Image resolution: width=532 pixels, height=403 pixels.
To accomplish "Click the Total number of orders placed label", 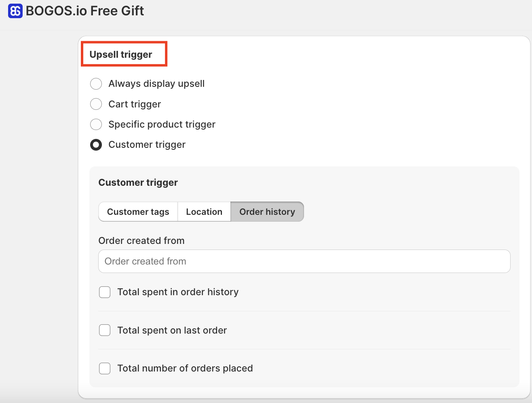I will (185, 368).
